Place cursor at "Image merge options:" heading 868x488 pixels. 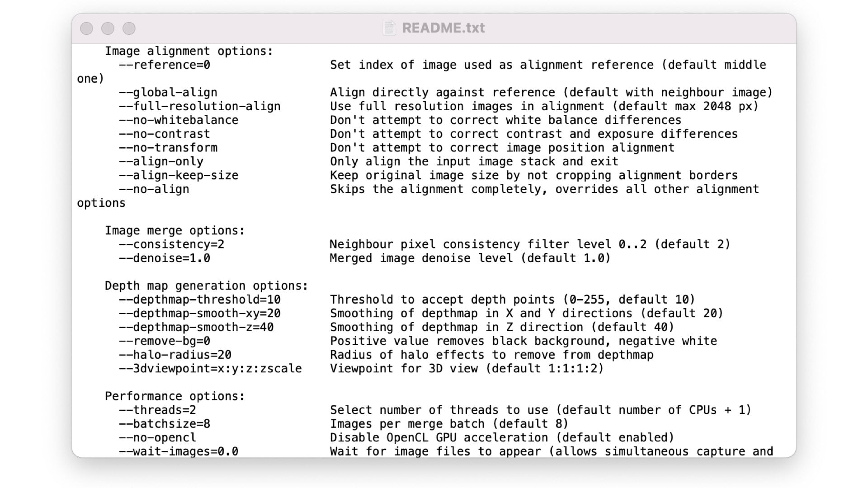[x=175, y=231]
